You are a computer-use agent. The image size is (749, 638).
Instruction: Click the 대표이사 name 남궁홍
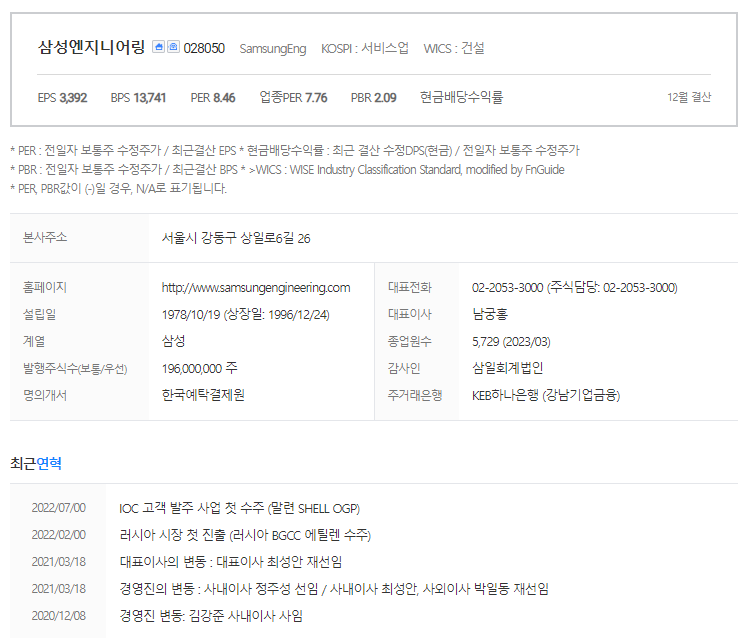point(490,314)
